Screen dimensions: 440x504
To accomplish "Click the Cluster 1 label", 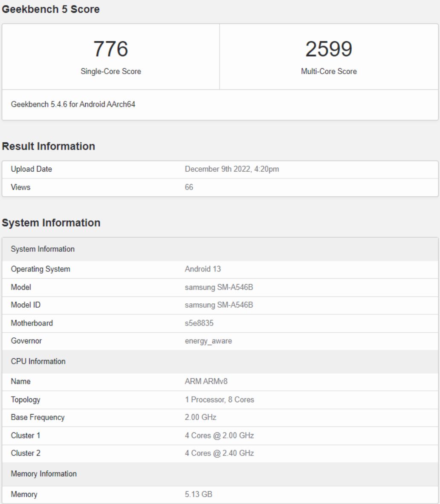I will [26, 435].
